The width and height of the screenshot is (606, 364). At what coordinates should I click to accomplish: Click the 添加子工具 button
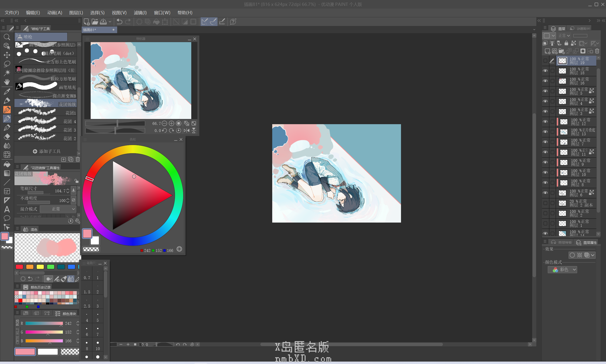tap(47, 151)
